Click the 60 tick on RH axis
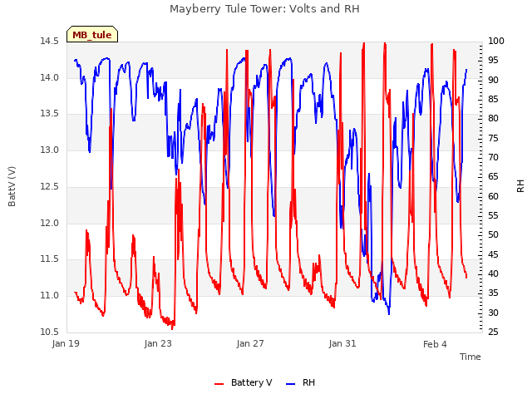This screenshot has width=532, height=399. 493,196
